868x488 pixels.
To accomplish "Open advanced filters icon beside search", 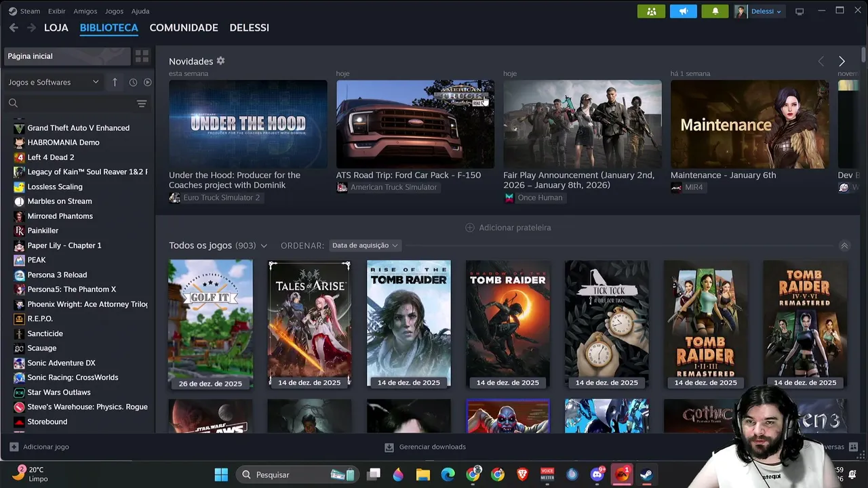I will (142, 104).
